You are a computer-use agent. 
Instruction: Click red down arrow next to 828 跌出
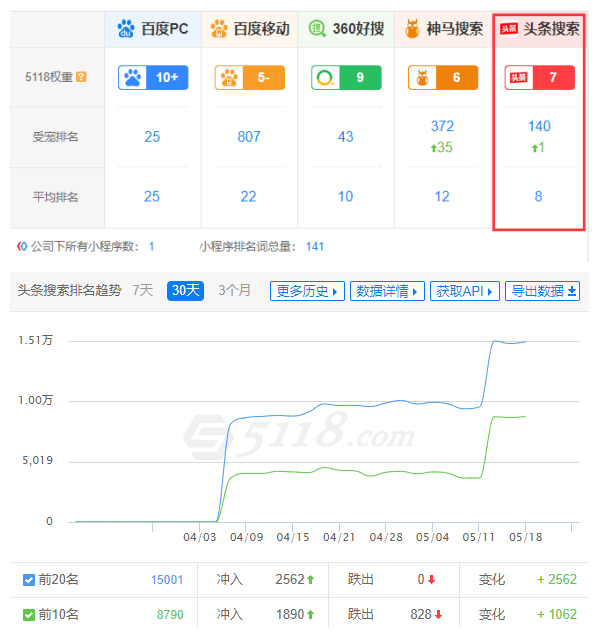pos(438,615)
